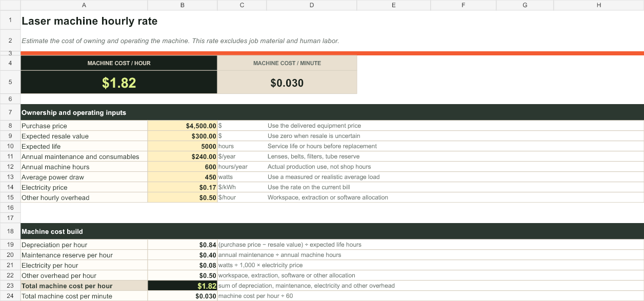Screen dimensions: 644x301
Task: Click the large $1.82 summary value
Action: coord(119,83)
